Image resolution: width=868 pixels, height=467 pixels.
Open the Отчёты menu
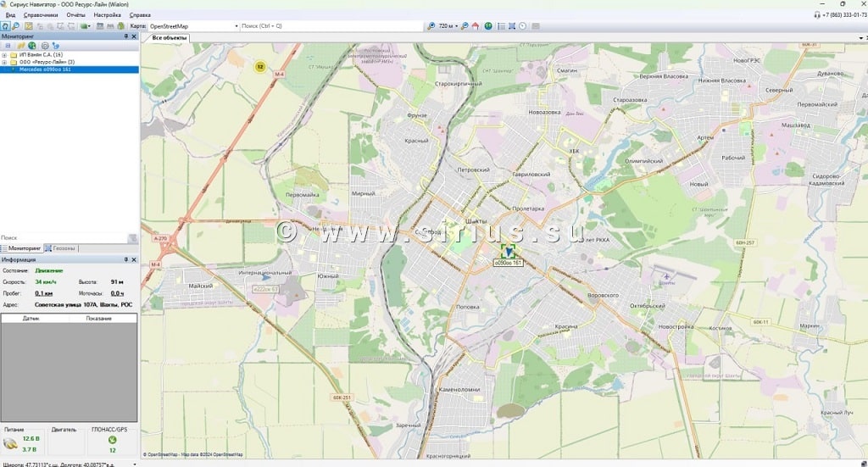(75, 15)
